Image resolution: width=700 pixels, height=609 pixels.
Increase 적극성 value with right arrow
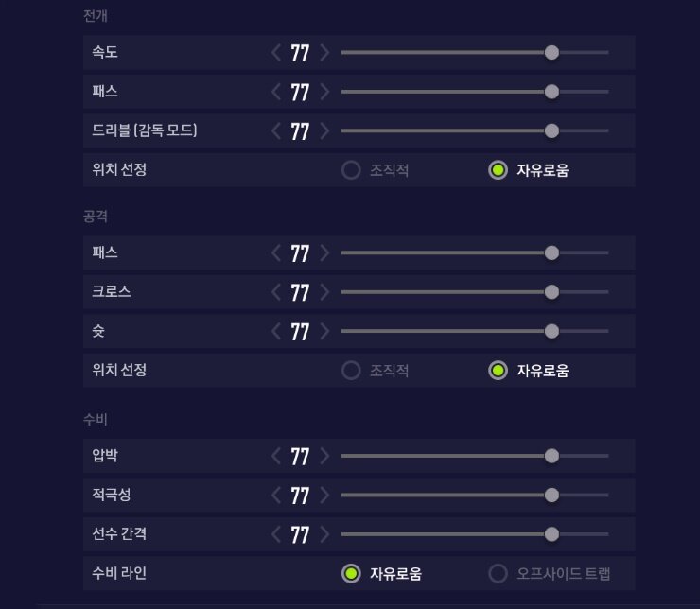tap(324, 495)
